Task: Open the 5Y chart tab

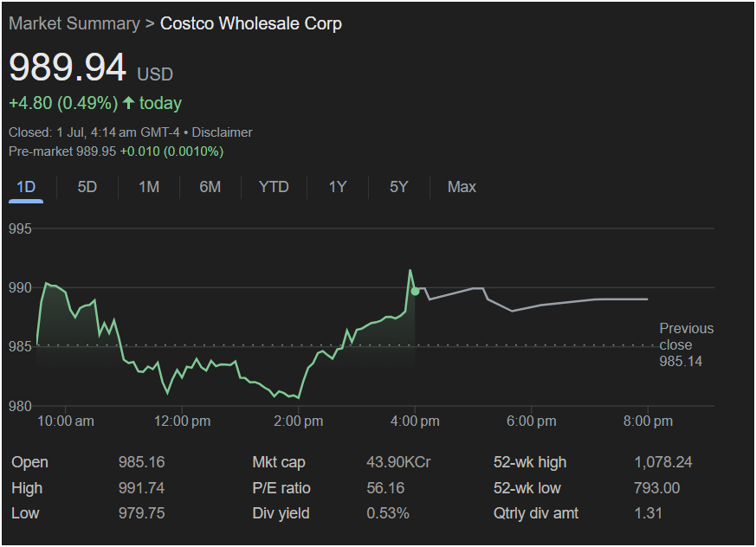Action: [399, 187]
